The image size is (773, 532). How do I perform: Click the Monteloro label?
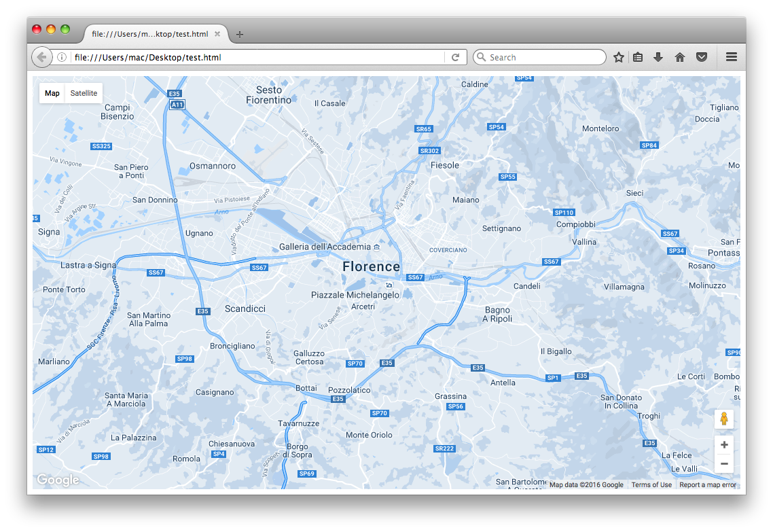(600, 128)
